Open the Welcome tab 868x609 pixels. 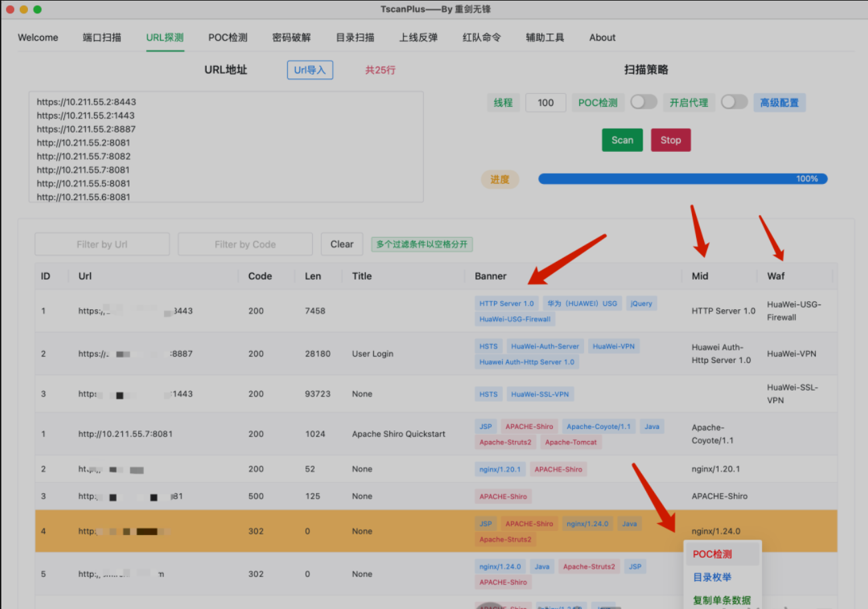click(38, 37)
